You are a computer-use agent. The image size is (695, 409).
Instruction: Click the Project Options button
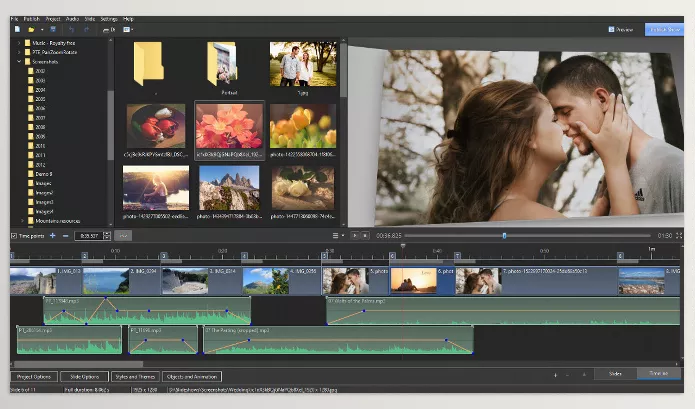pos(34,377)
